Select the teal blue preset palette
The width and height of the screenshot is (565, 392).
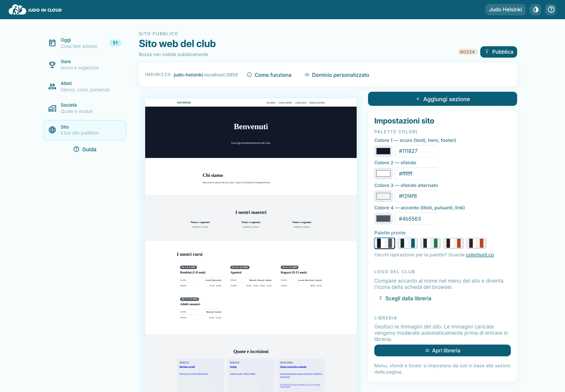407,243
